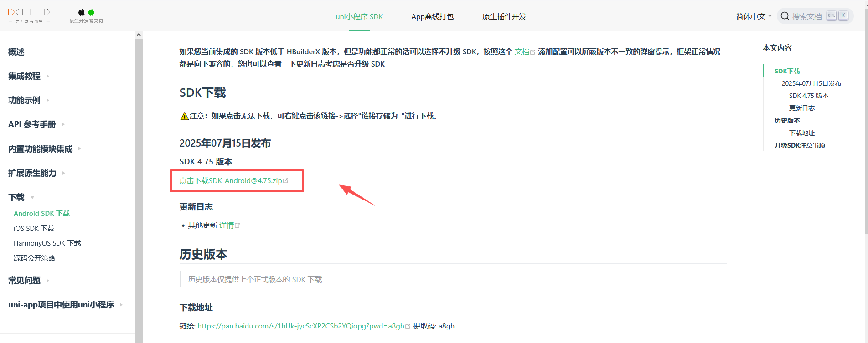Click the sidebar scrollbar up arrow
Screen dimensions: 868x343
[139, 35]
